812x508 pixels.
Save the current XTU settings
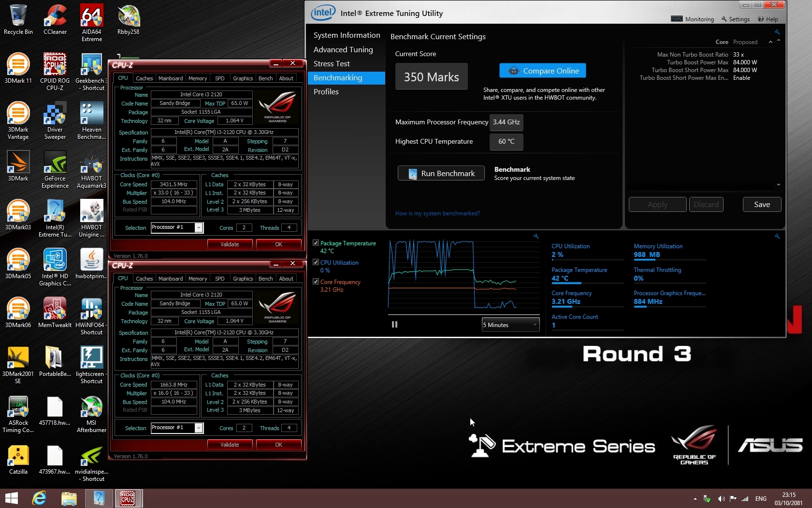tap(762, 204)
